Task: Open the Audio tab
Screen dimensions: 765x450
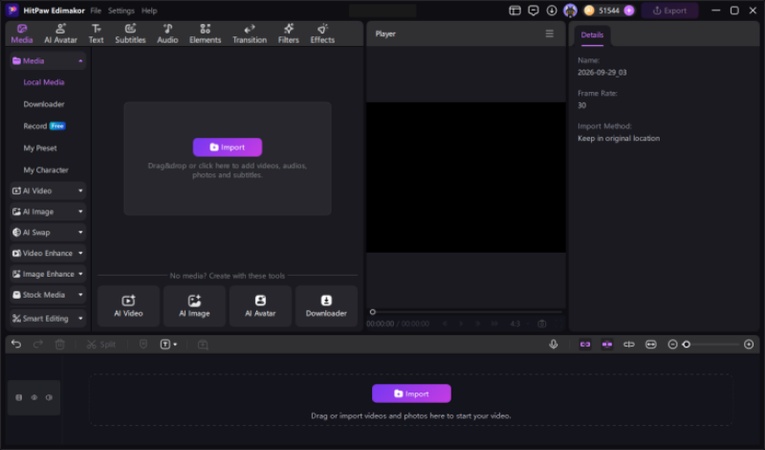Action: click(167, 34)
